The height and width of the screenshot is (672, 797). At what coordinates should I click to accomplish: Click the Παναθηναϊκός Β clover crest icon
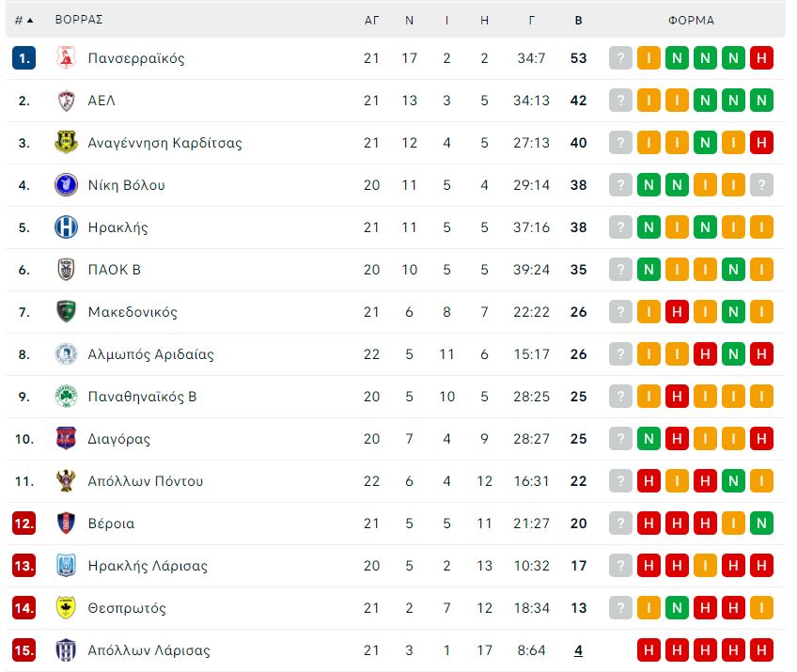pyautogui.click(x=66, y=396)
